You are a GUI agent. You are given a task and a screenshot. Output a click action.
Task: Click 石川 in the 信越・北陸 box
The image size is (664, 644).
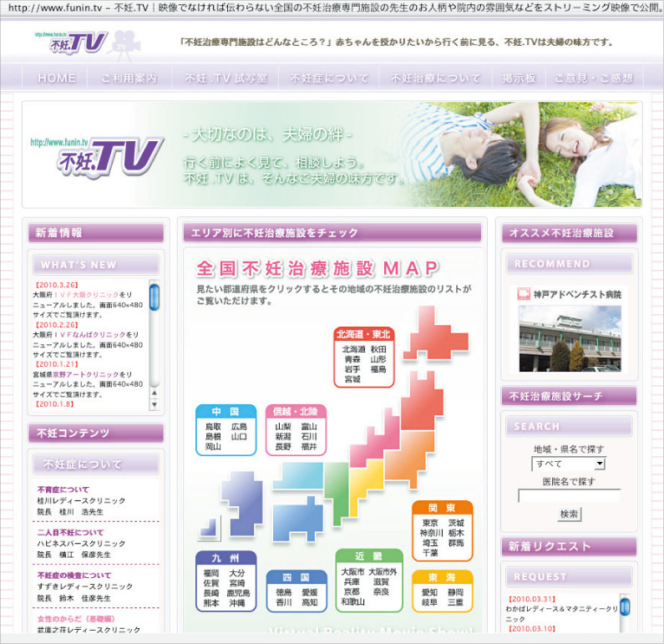(x=309, y=437)
